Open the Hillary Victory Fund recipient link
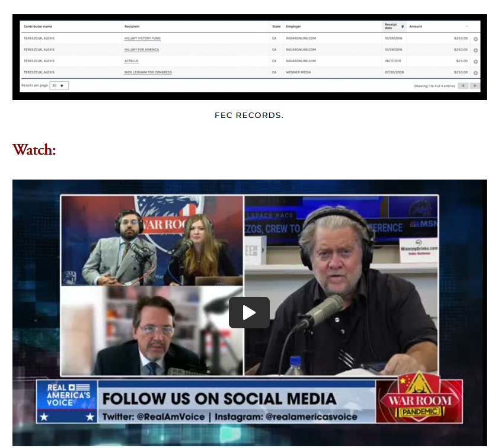Image resolution: width=501 pixels, height=448 pixels. pos(142,39)
